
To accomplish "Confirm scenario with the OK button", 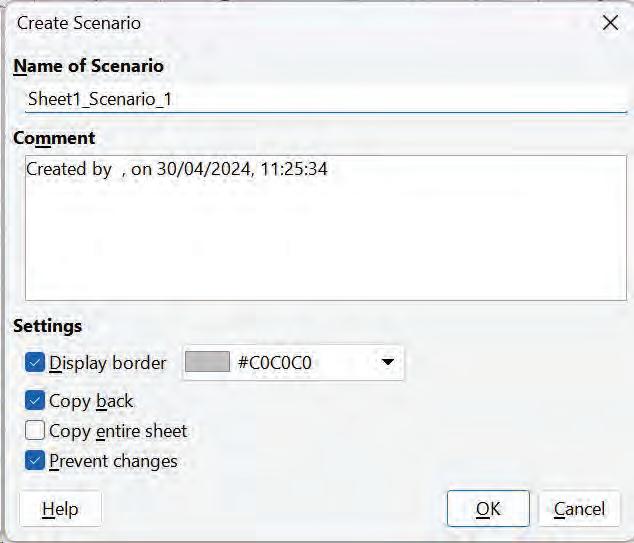I will click(x=488, y=509).
